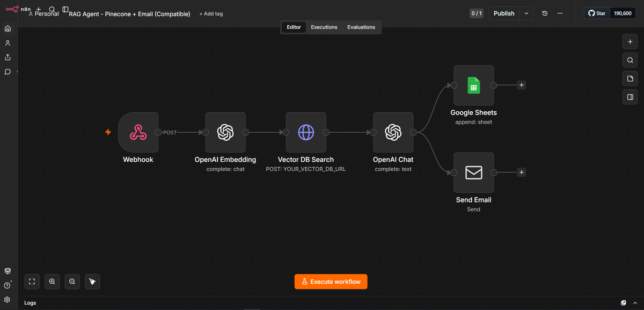Select the OpenAI Embedding node
Image resolution: width=644 pixels, height=310 pixels.
pyautogui.click(x=225, y=132)
